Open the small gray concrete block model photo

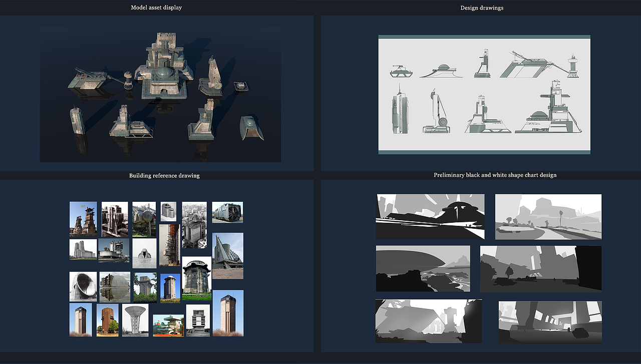[168, 212]
